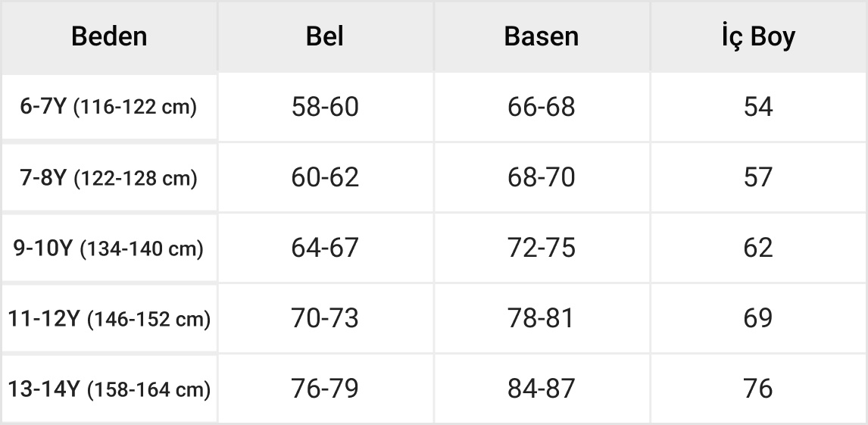Click the Beden column header
Screen dimensions: 868x425
tap(109, 36)
